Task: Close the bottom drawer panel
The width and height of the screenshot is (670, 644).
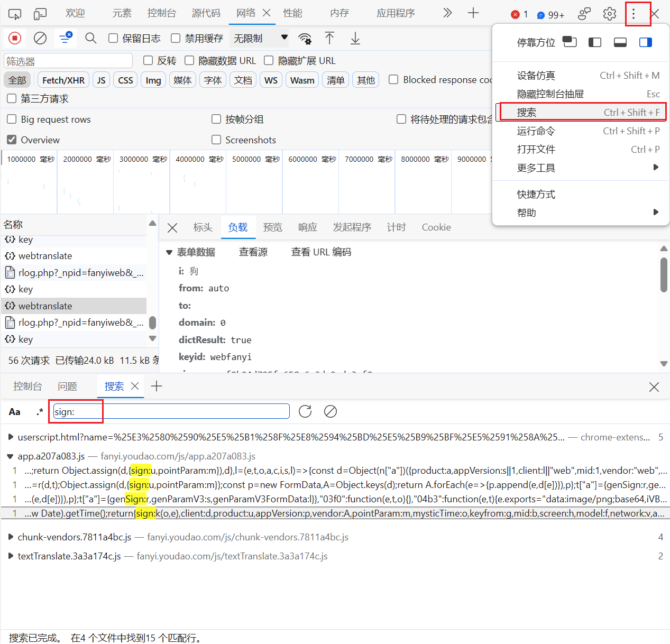Action: 654,387
